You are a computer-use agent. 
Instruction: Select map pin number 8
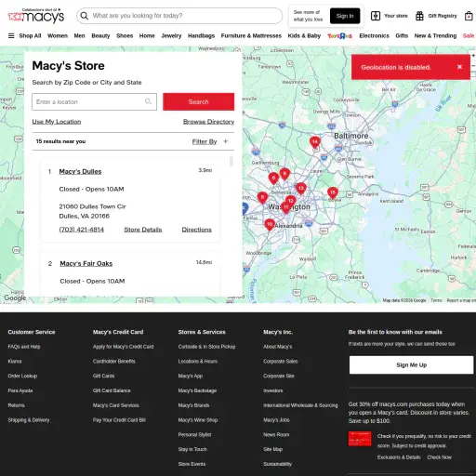tap(284, 174)
